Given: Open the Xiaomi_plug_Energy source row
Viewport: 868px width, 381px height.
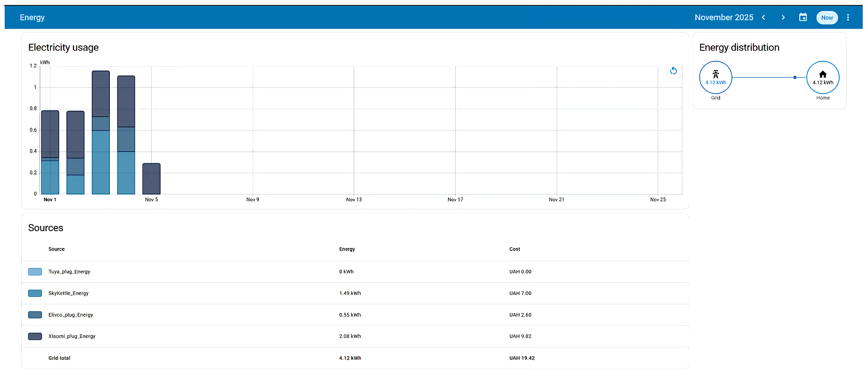Looking at the screenshot, I should coord(72,336).
